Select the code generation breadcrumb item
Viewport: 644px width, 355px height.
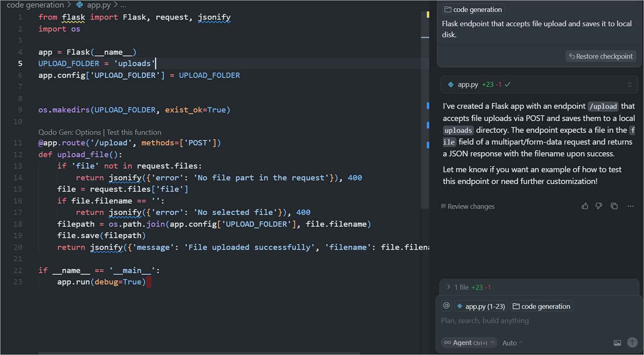[35, 5]
